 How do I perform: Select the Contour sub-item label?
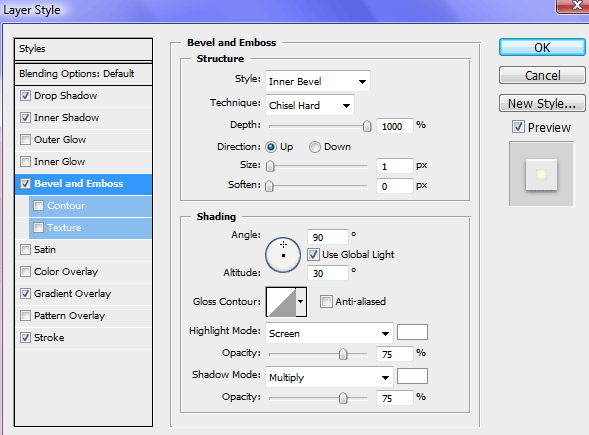(66, 205)
